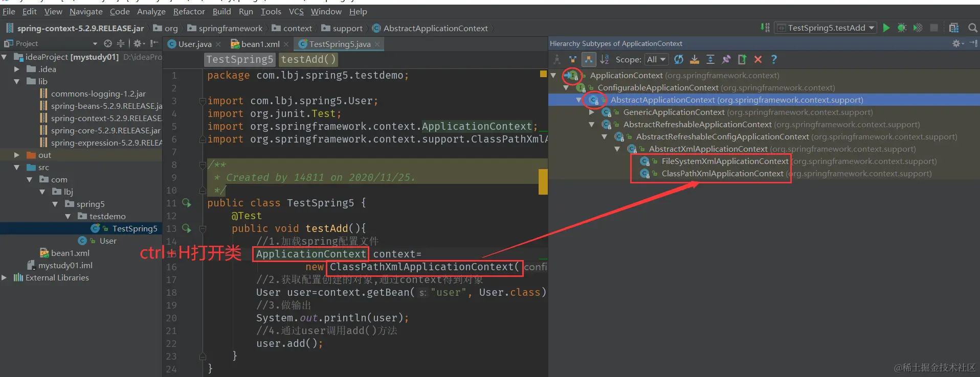
Task: Close the bean1.xml tab
Action: pyautogui.click(x=286, y=44)
